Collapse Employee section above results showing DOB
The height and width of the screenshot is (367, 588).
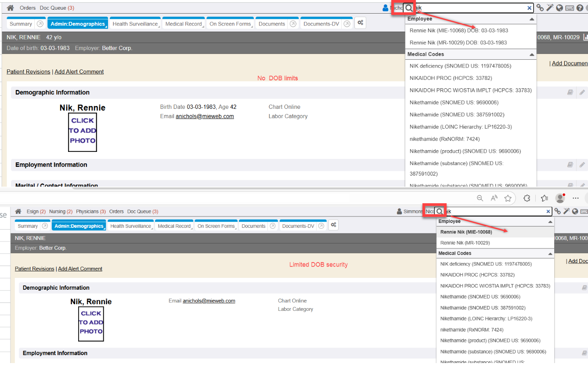coord(532,19)
